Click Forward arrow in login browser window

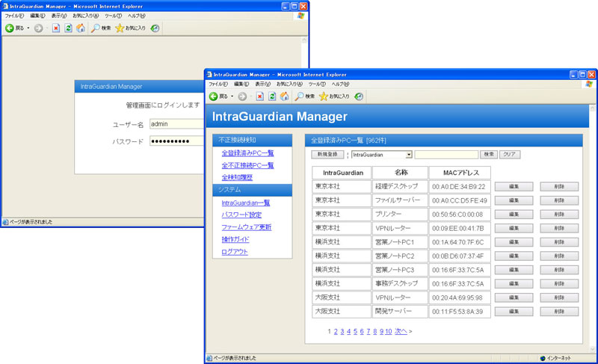[x=39, y=28]
